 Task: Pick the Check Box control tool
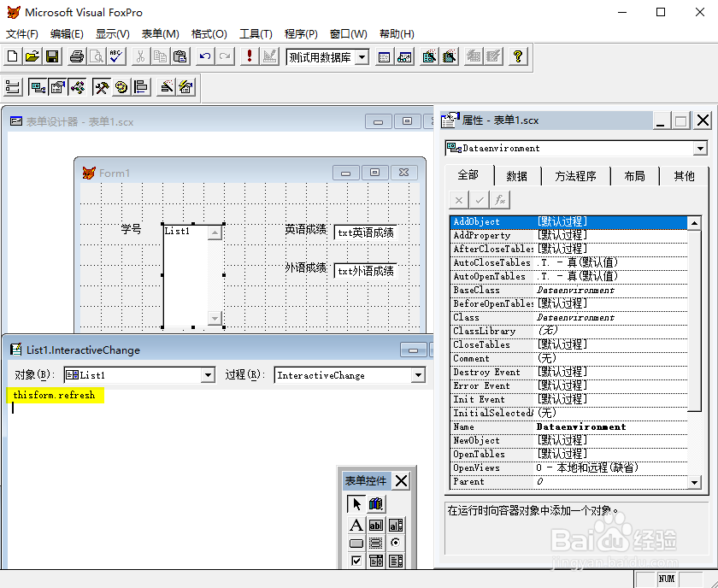coord(356,561)
